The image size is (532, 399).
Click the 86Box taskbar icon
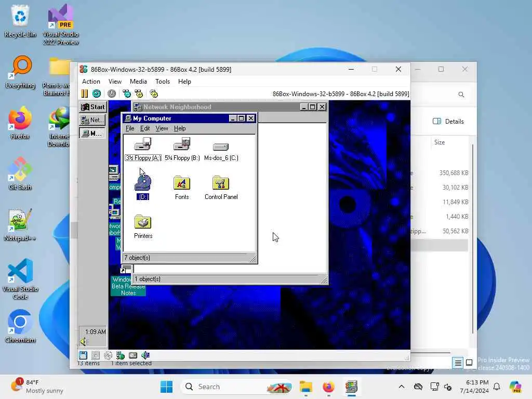352,387
